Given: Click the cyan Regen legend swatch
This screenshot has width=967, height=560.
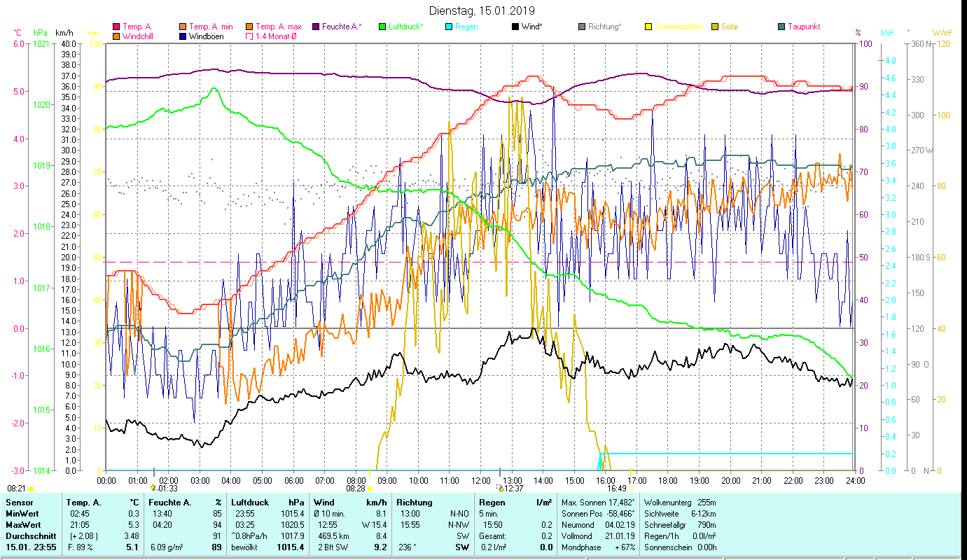Looking at the screenshot, I should click(449, 27).
